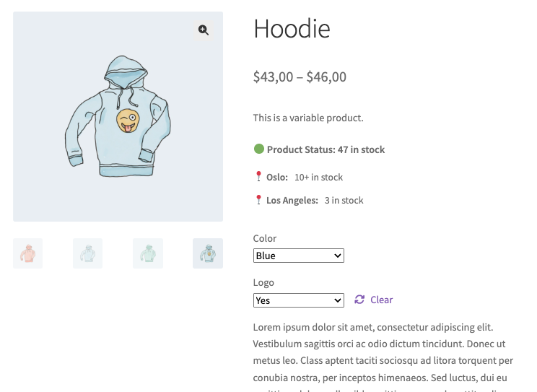Open the Logo dropdown showing Yes
Viewport: 537px width, 392px height.
298,300
